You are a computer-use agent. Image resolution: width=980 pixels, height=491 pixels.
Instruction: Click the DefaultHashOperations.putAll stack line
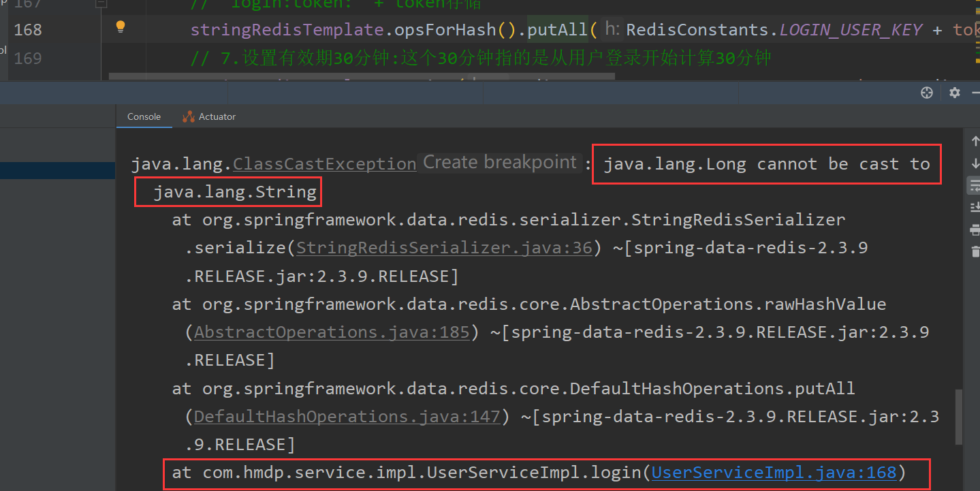pyautogui.click(x=513, y=388)
